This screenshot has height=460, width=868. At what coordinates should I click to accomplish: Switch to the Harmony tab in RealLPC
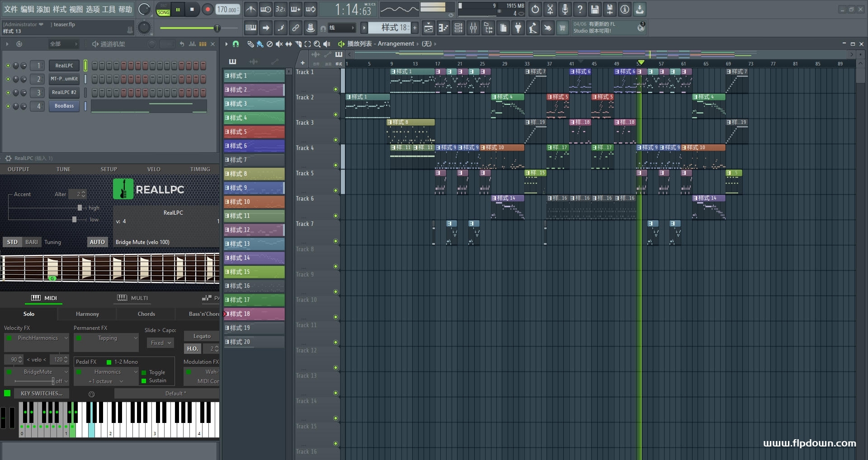[x=87, y=314]
